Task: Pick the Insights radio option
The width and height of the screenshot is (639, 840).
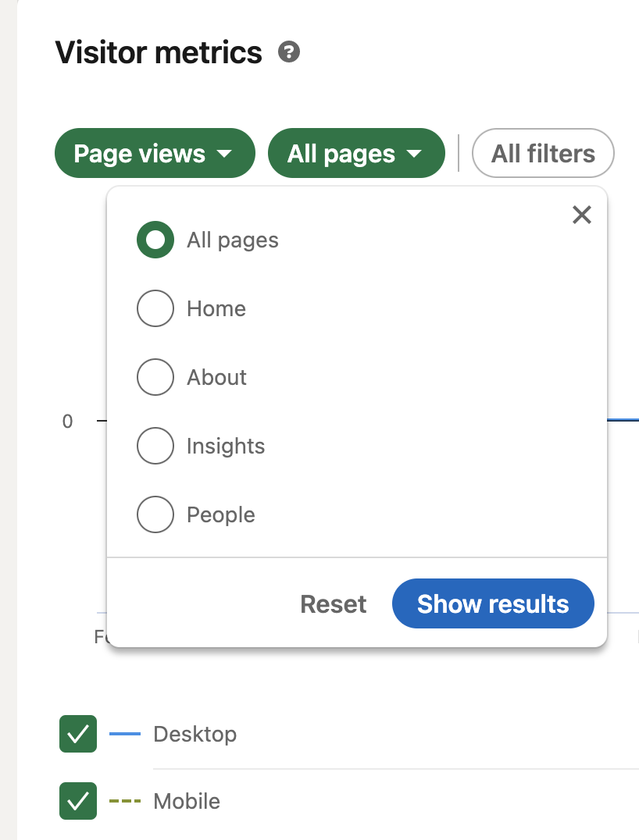Action: pyautogui.click(x=155, y=446)
